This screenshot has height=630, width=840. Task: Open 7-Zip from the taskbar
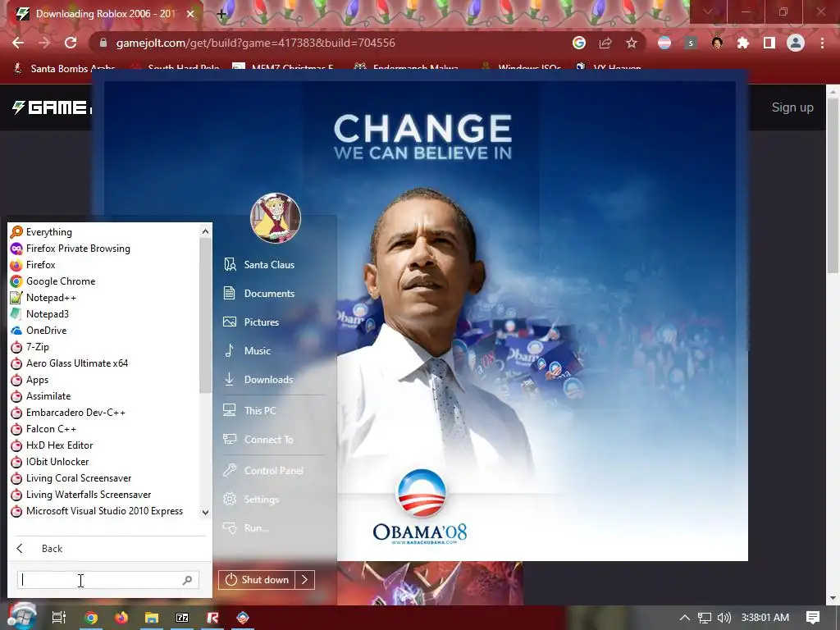[182, 618]
